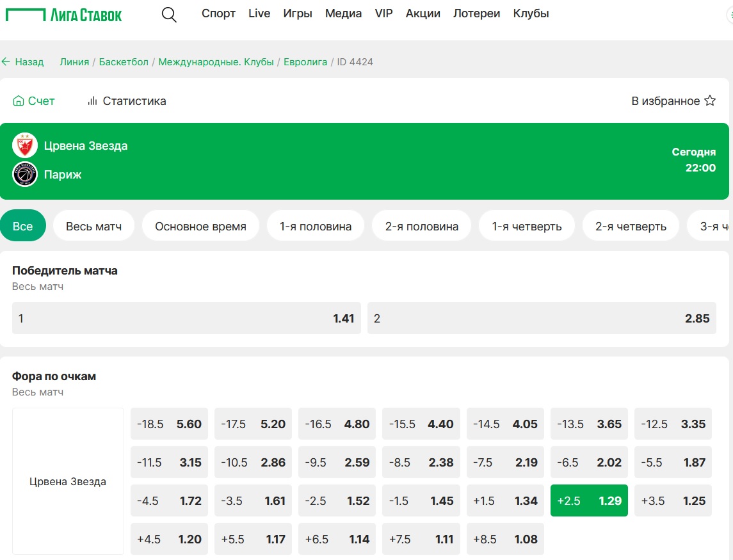The image size is (733, 560).
Task: Open Акции promotions menu item
Action: [x=423, y=13]
